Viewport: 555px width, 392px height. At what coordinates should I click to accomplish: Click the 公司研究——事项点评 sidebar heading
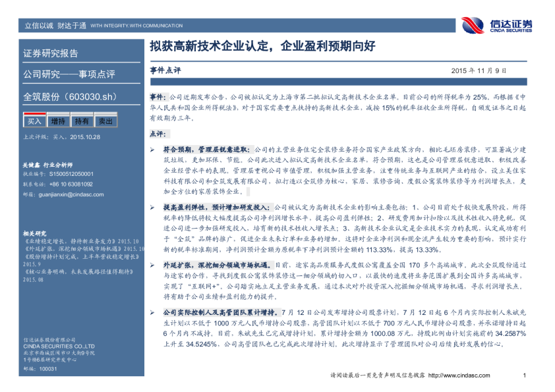pos(69,74)
